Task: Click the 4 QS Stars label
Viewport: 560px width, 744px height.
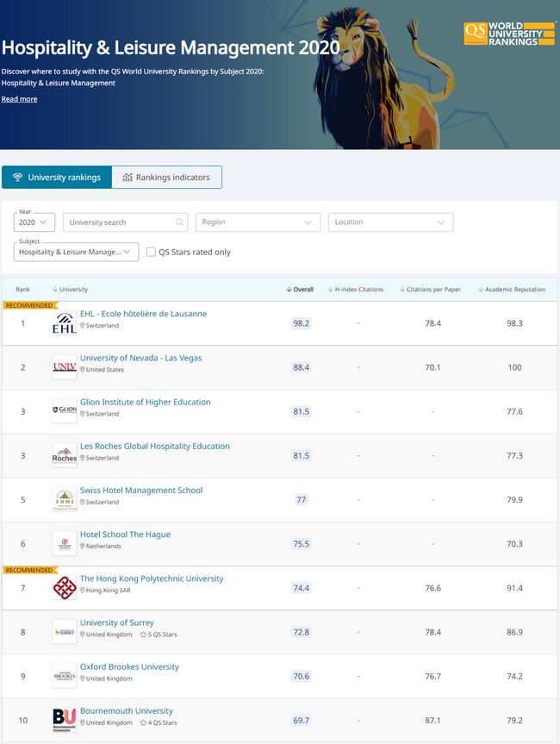Action: [162, 722]
